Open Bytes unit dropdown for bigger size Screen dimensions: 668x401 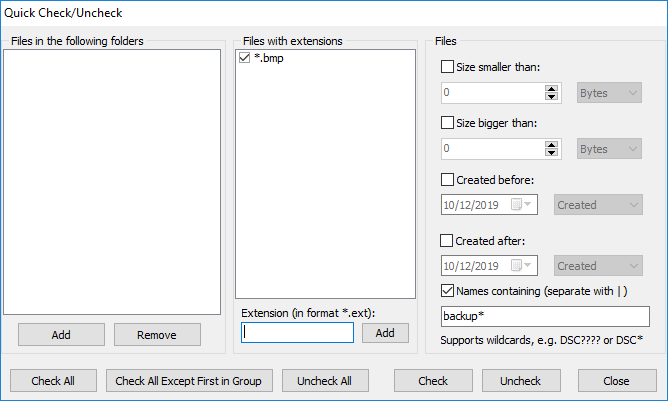[609, 149]
